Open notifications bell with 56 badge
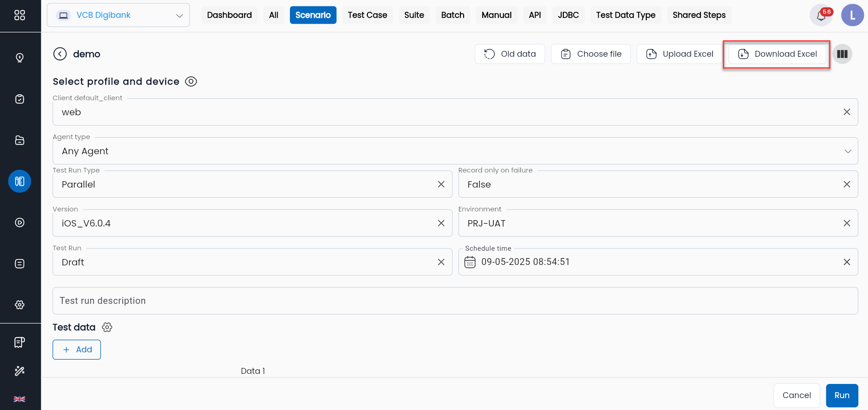Screen dimensions: 868x410 pos(821,16)
